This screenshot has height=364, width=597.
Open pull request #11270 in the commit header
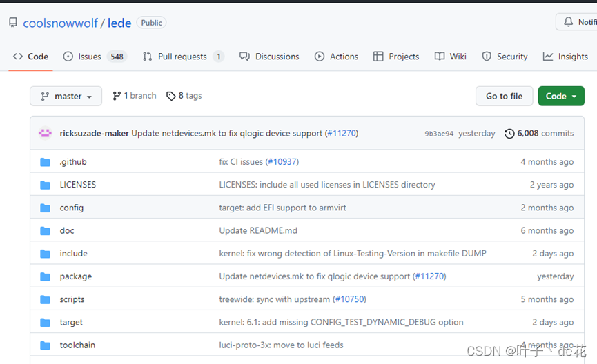click(x=342, y=133)
